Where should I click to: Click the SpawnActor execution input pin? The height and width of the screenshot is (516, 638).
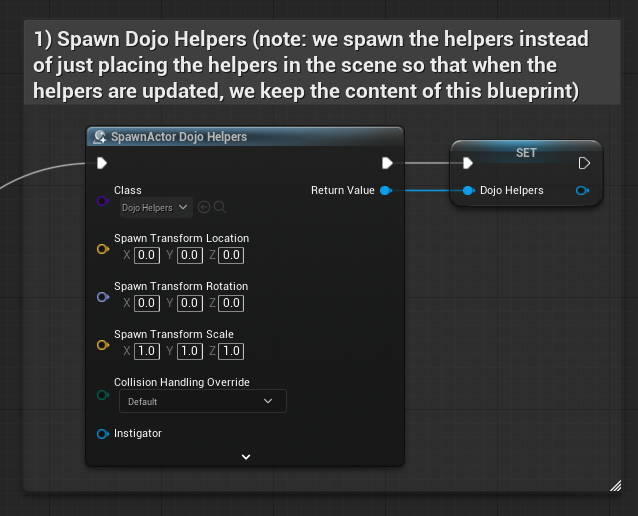(102, 163)
